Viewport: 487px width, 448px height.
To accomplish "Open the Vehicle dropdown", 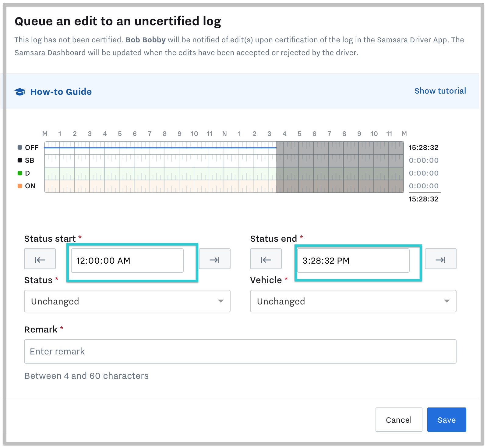I will 353,301.
